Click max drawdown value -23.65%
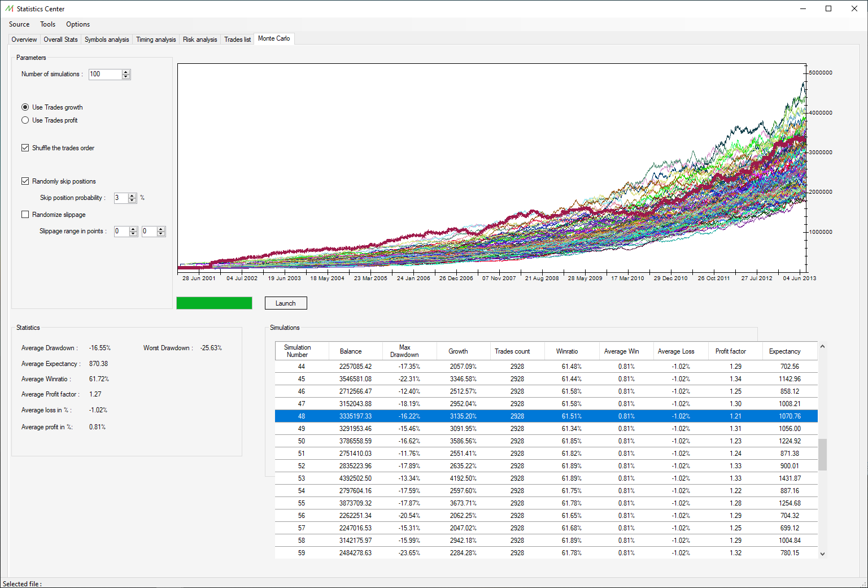 (x=409, y=553)
